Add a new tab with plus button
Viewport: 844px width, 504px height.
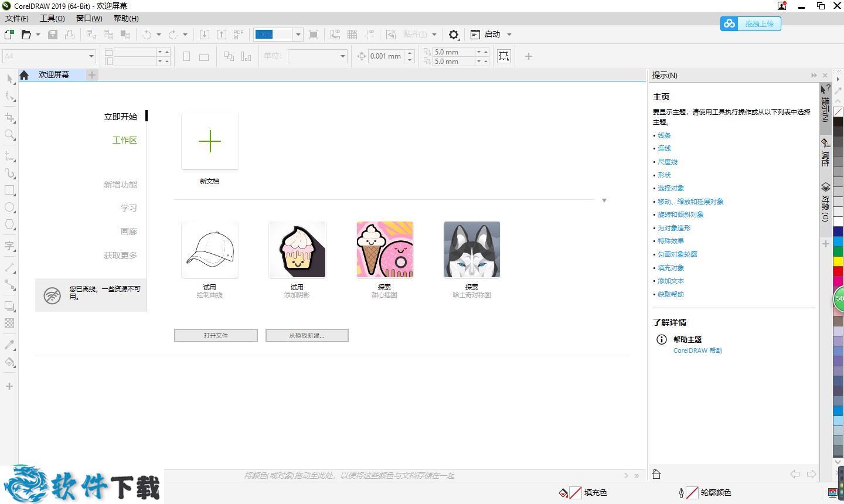(91, 74)
